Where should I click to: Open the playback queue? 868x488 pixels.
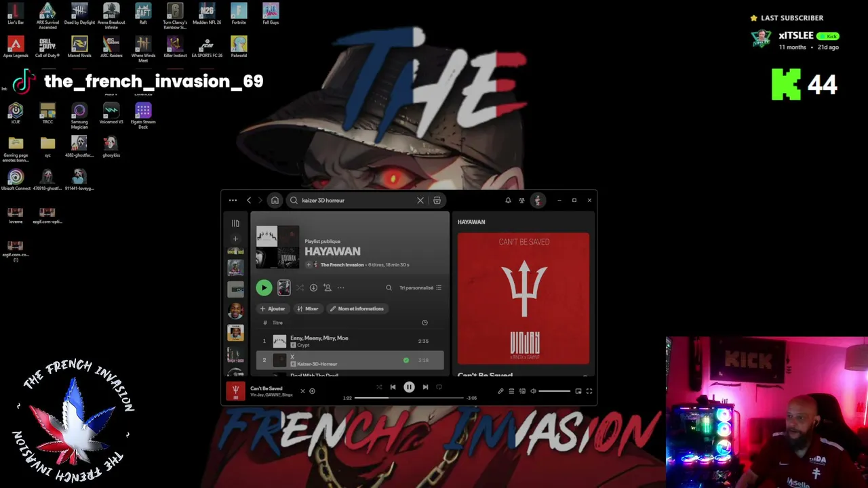coord(511,391)
